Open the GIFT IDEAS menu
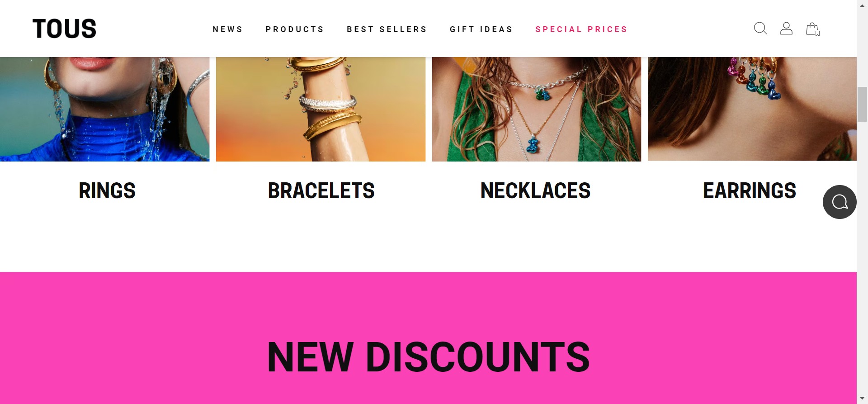The height and width of the screenshot is (404, 868). coord(481,29)
